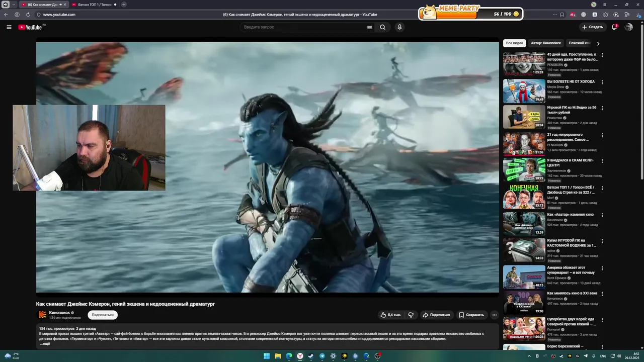Switch to 'Как снимает Дж...' browser tab
The width and height of the screenshot is (644, 362).
tap(44, 5)
